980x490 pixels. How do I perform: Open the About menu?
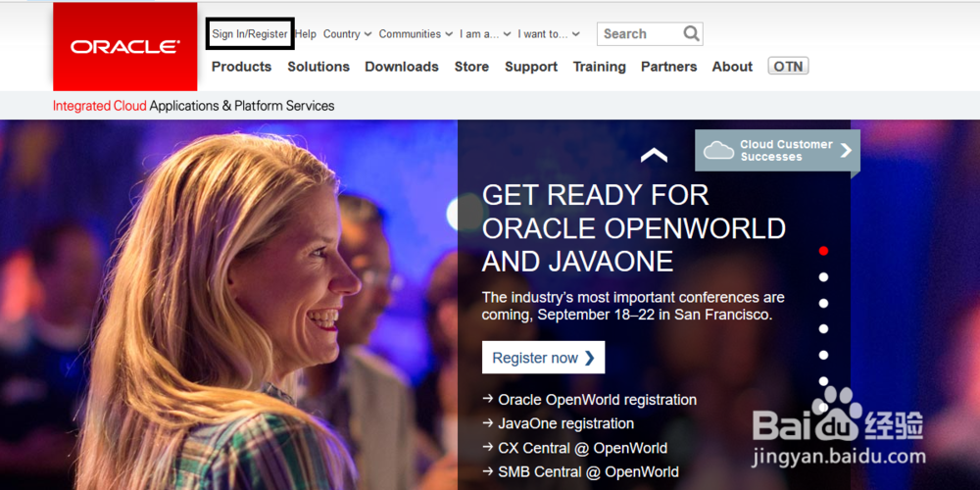pos(732,67)
